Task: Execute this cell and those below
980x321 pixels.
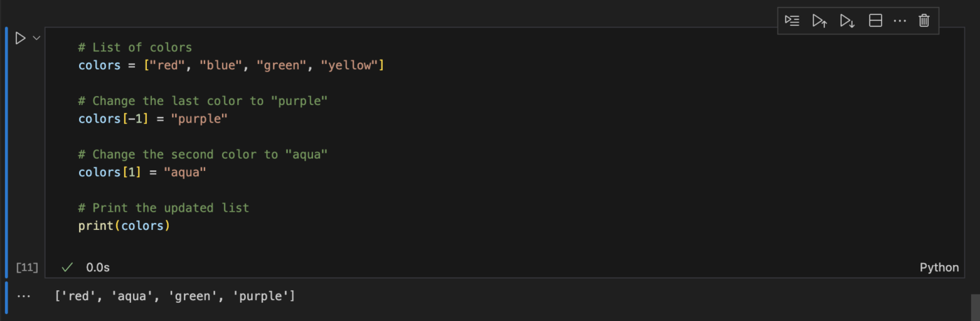Action: pos(847,21)
